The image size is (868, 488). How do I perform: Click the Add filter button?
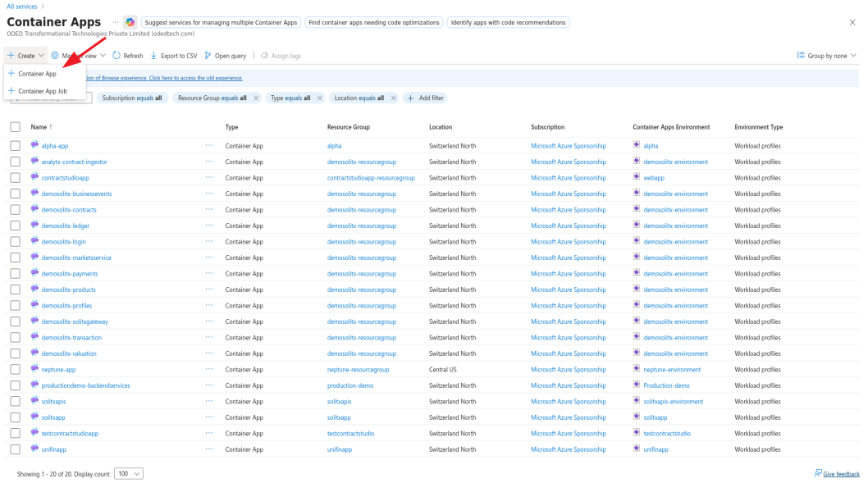click(425, 98)
